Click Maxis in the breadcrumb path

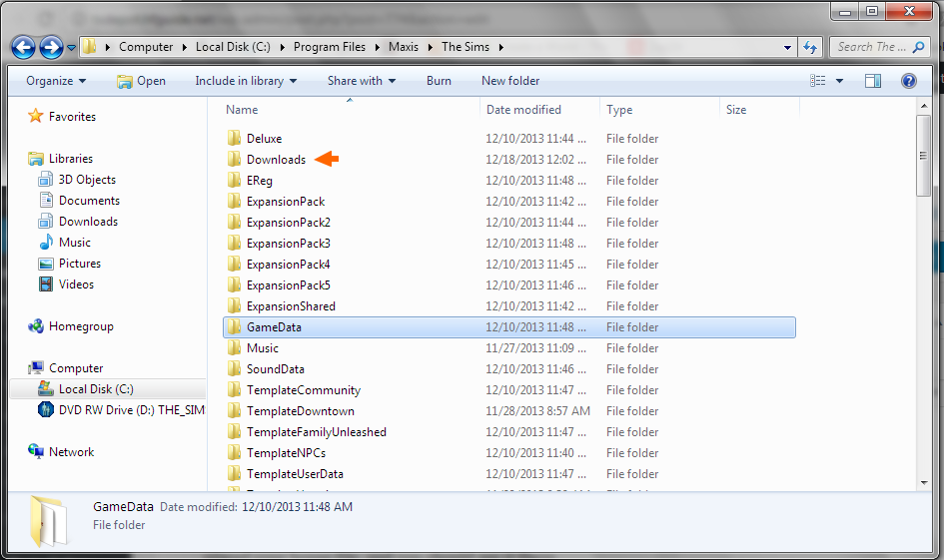(404, 47)
